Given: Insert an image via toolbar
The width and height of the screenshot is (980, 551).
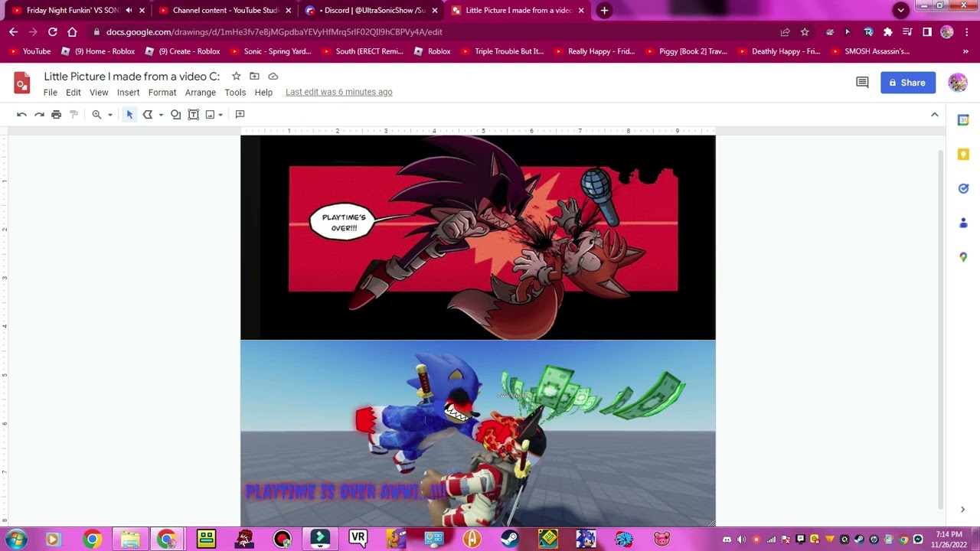Looking at the screenshot, I should click(x=210, y=115).
